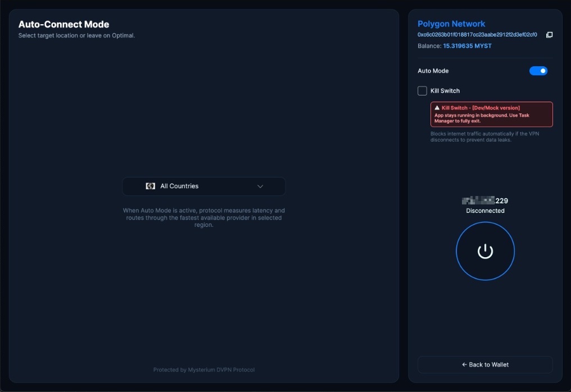Expand country list via chevron arrow
The height and width of the screenshot is (392, 571).
coord(260,186)
